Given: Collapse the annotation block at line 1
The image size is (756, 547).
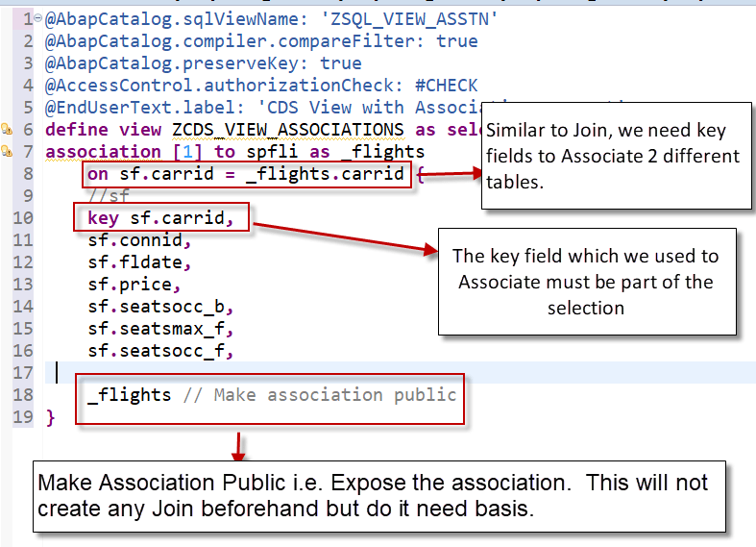Looking at the screenshot, I should [38, 18].
